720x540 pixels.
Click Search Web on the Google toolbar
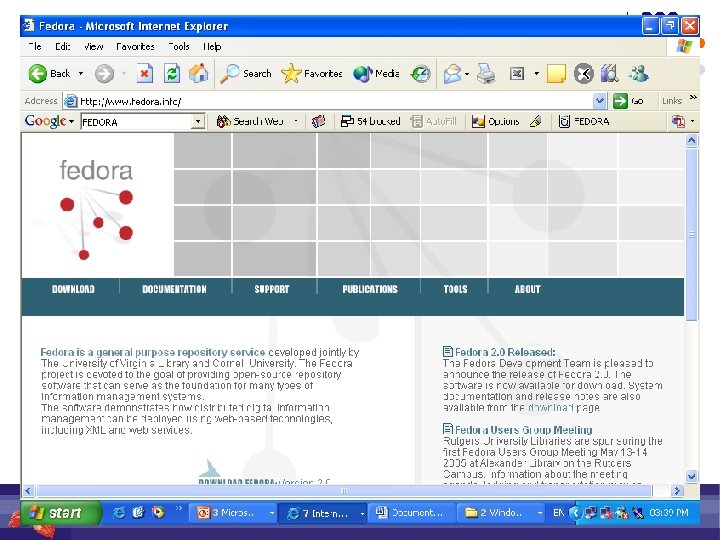click(250, 121)
